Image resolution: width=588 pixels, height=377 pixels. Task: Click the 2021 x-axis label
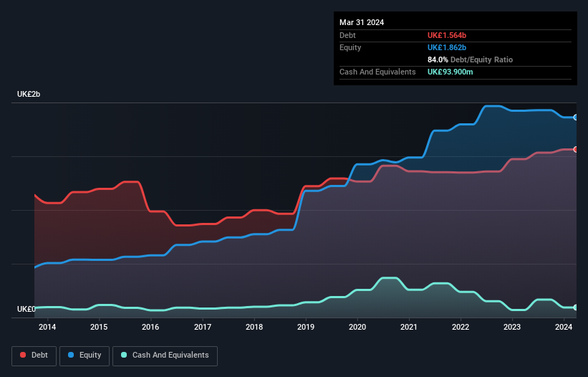click(409, 327)
